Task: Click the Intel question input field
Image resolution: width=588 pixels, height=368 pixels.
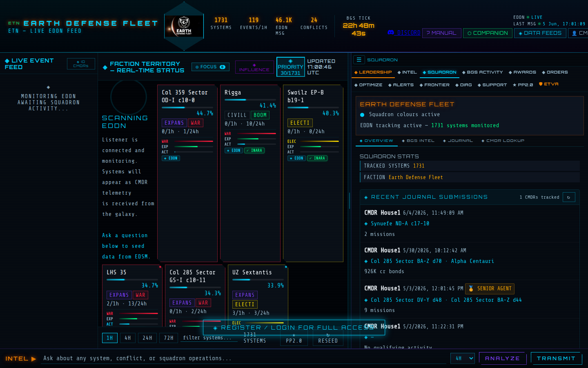Action: (x=243, y=358)
